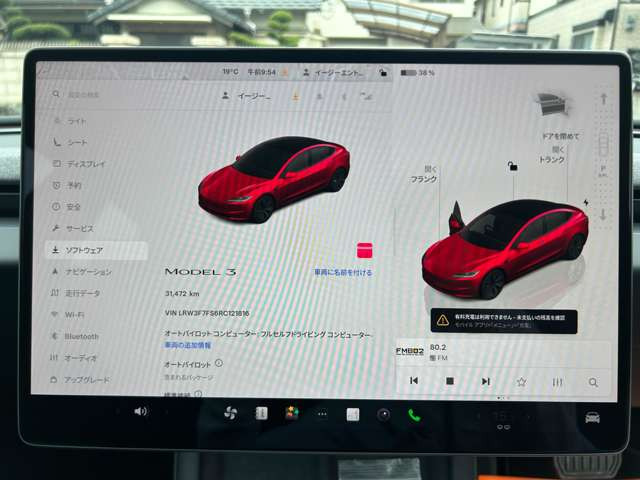640x480 pixels.
Task: Open the フランク (frunk) button
Action: click(x=424, y=174)
